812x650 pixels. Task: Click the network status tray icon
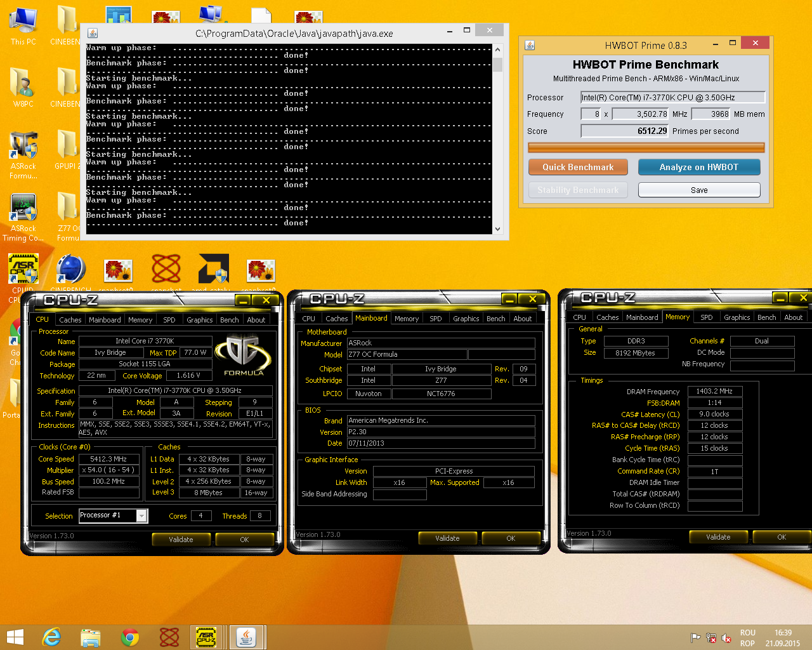(x=711, y=638)
